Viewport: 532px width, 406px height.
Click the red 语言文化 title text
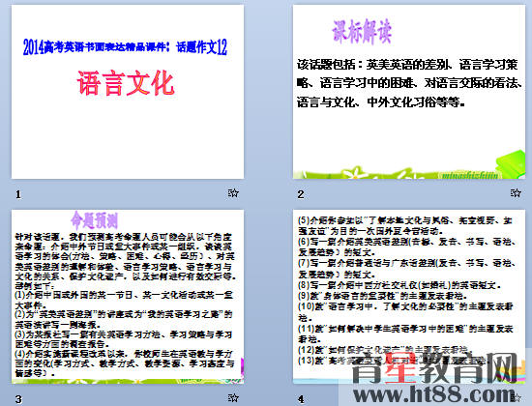pos(126,83)
